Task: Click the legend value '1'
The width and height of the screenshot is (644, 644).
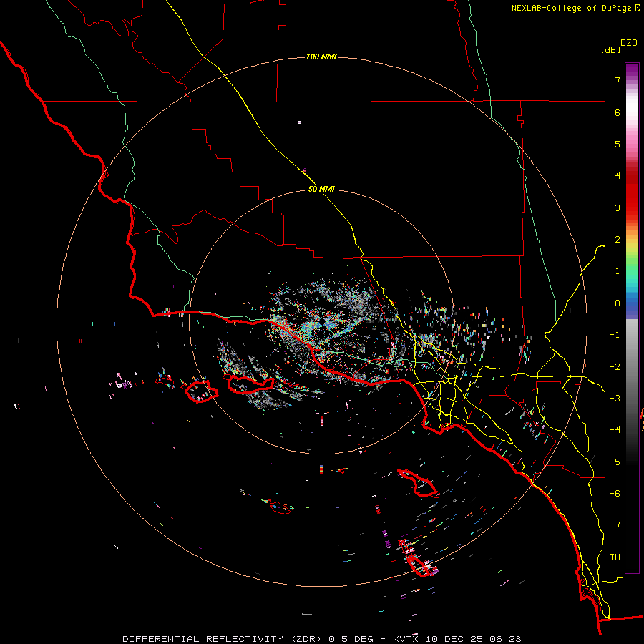Action: 618,271
